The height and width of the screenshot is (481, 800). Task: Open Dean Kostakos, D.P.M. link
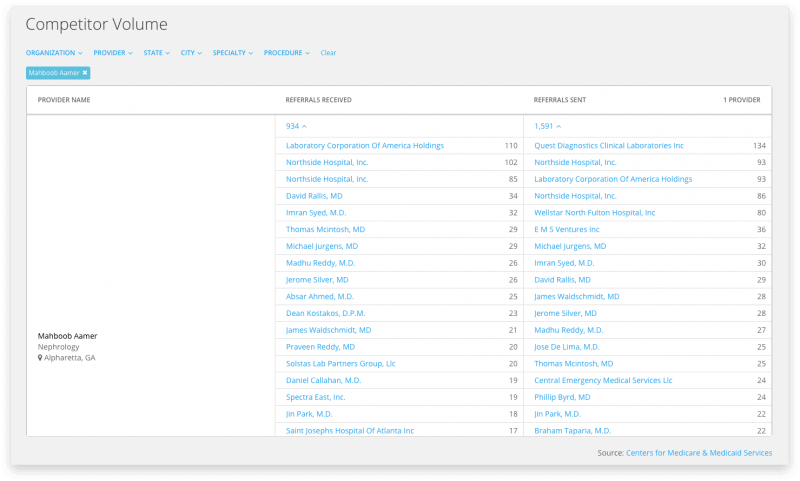(326, 313)
